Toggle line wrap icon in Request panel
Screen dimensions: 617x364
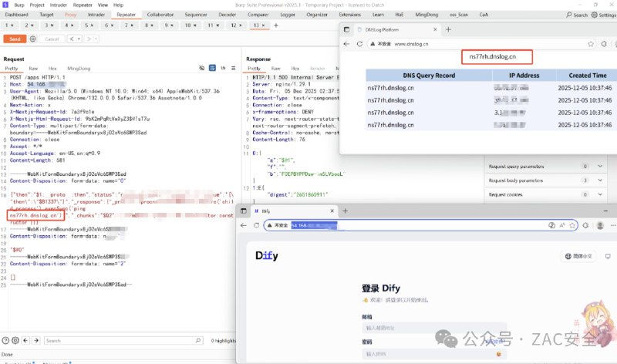(213, 68)
